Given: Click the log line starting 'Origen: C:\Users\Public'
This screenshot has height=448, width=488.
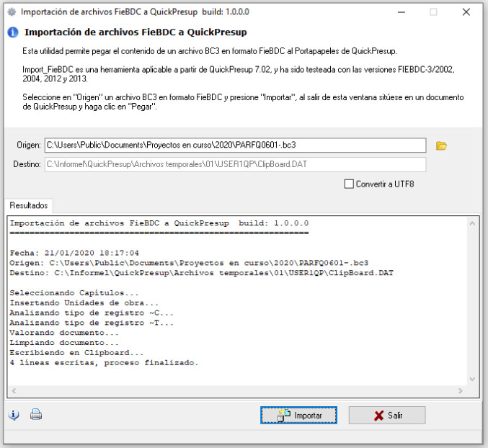Looking at the screenshot, I should coord(189,263).
